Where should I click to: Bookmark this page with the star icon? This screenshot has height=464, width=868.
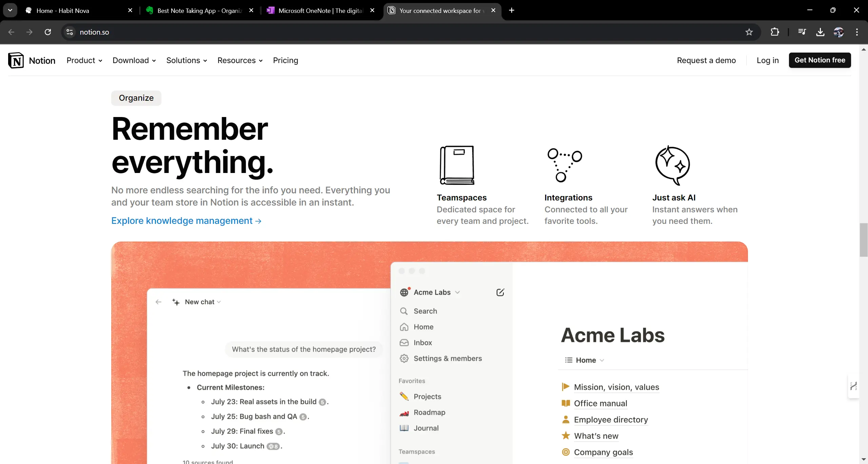click(749, 32)
